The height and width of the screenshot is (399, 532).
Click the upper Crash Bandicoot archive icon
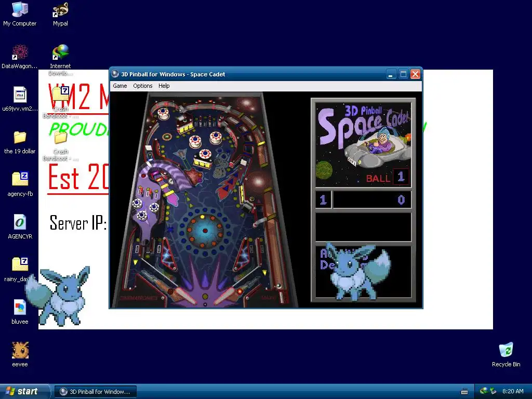pyautogui.click(x=60, y=102)
